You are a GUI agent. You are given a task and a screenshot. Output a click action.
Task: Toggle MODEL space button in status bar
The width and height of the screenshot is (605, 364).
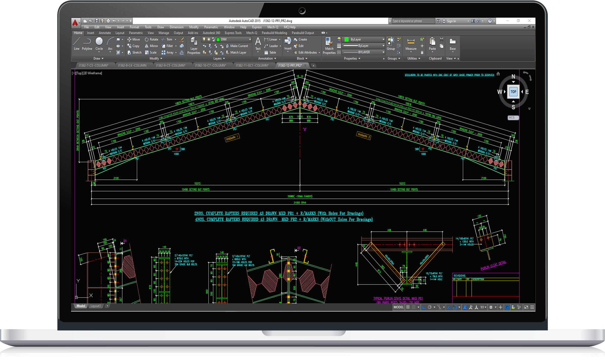coord(399,307)
